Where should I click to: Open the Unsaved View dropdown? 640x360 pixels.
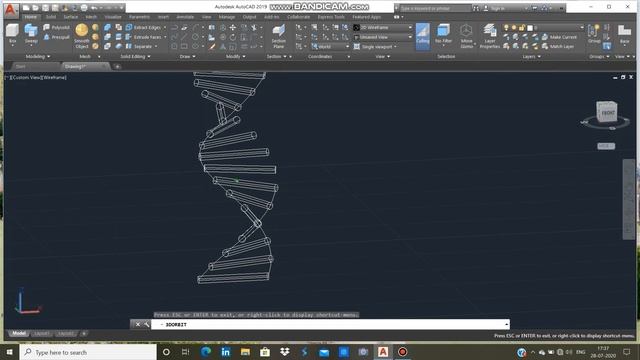[383, 37]
